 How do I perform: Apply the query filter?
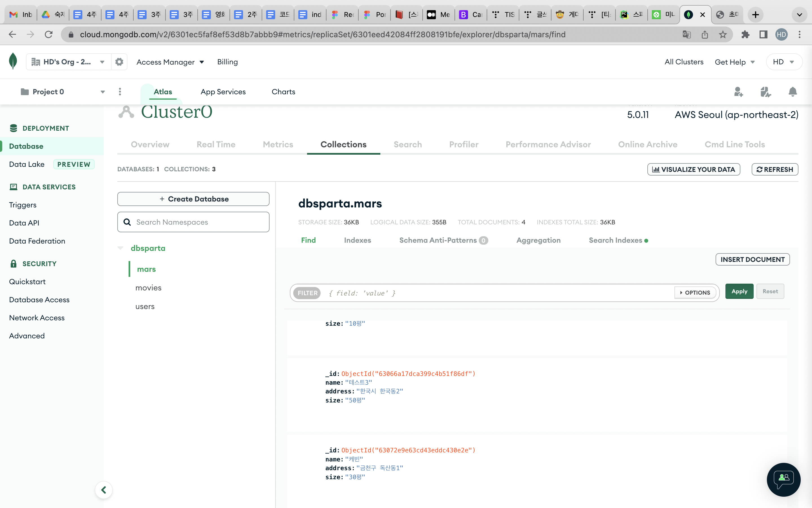coord(739,291)
